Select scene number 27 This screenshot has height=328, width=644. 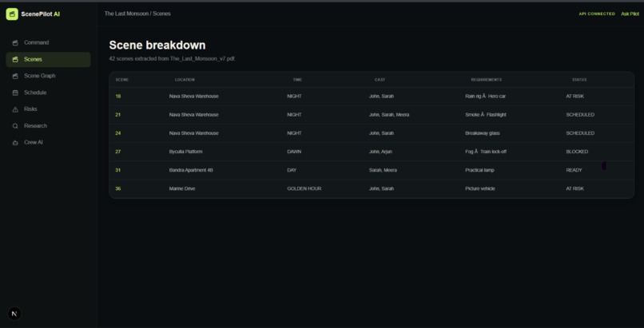tap(118, 152)
